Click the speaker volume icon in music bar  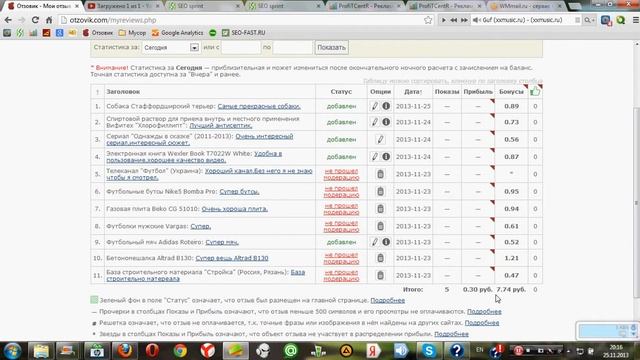(x=476, y=20)
